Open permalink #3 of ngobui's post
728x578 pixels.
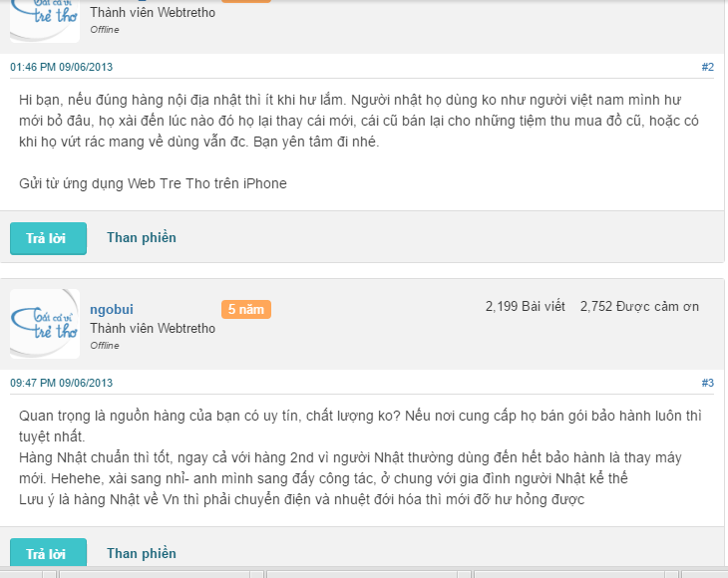[707, 383]
